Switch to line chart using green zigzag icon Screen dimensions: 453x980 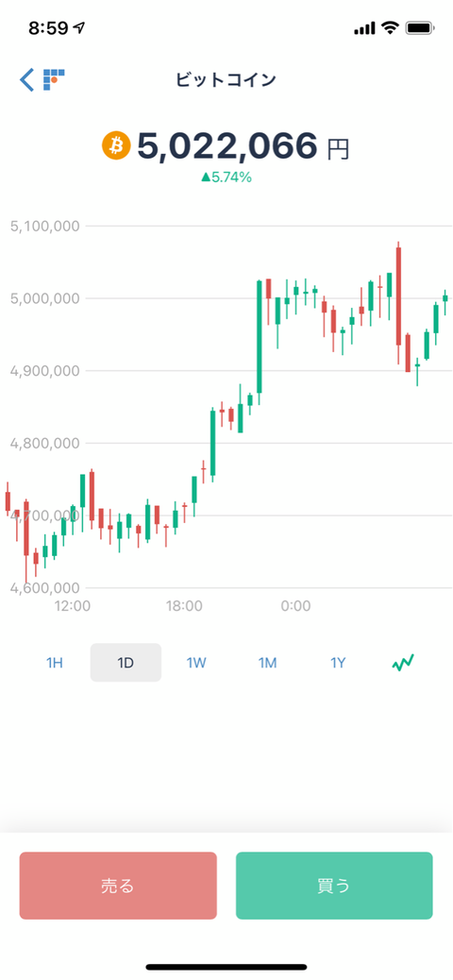403,663
